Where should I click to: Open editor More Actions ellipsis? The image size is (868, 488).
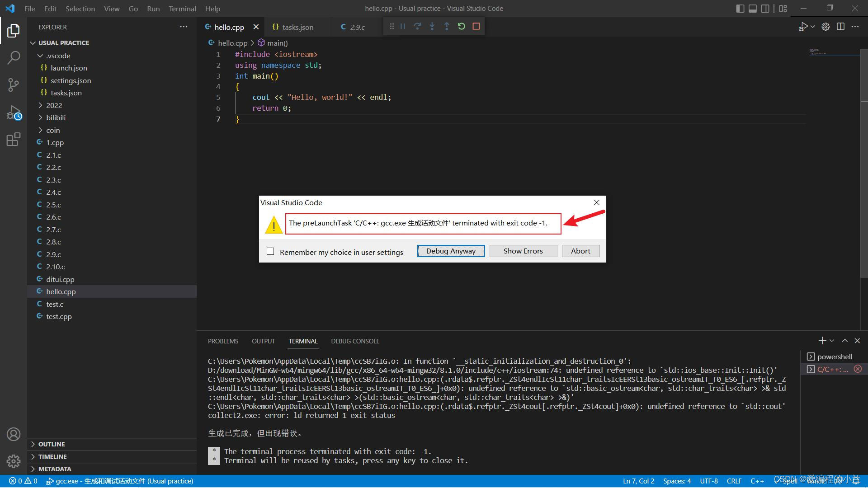click(x=855, y=27)
